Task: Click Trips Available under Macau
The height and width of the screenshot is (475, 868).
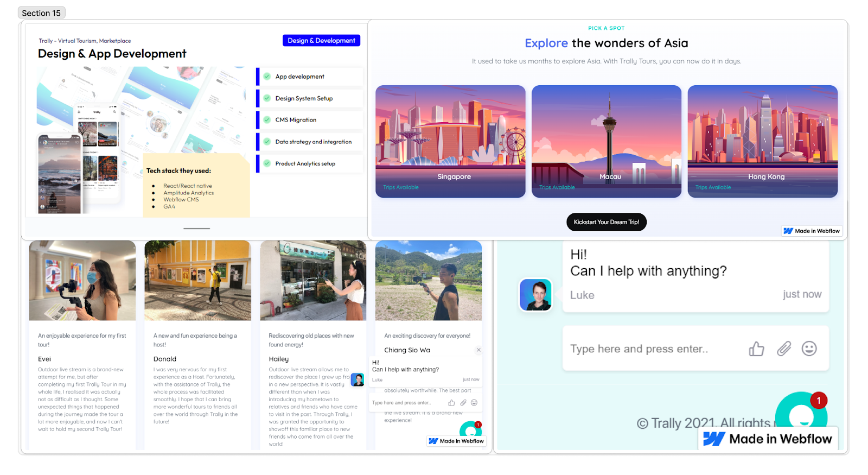Action: coord(557,188)
